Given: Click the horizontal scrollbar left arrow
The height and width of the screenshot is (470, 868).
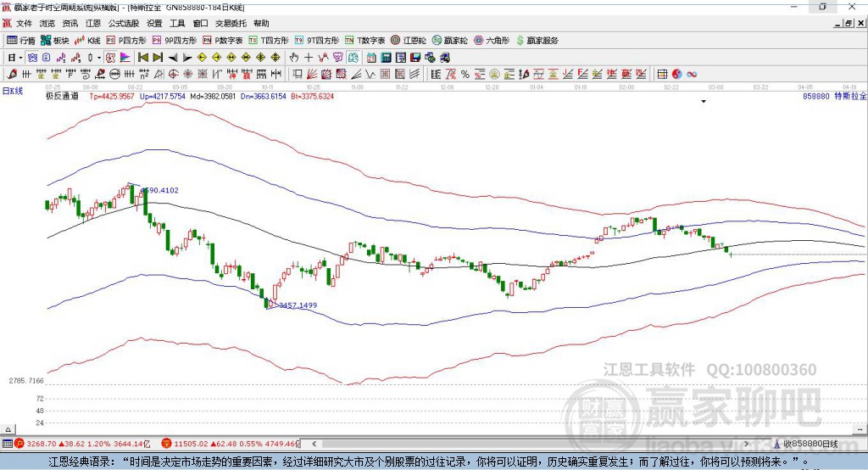Looking at the screenshot, I should tap(314, 444).
